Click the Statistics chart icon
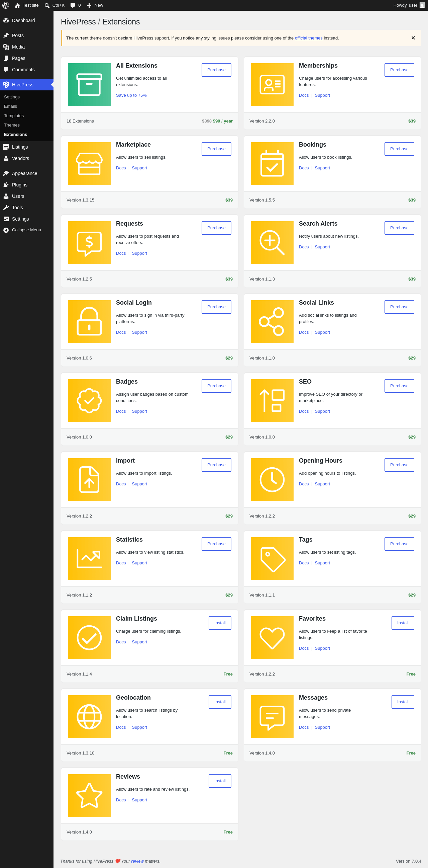The width and height of the screenshot is (428, 868). (89, 559)
